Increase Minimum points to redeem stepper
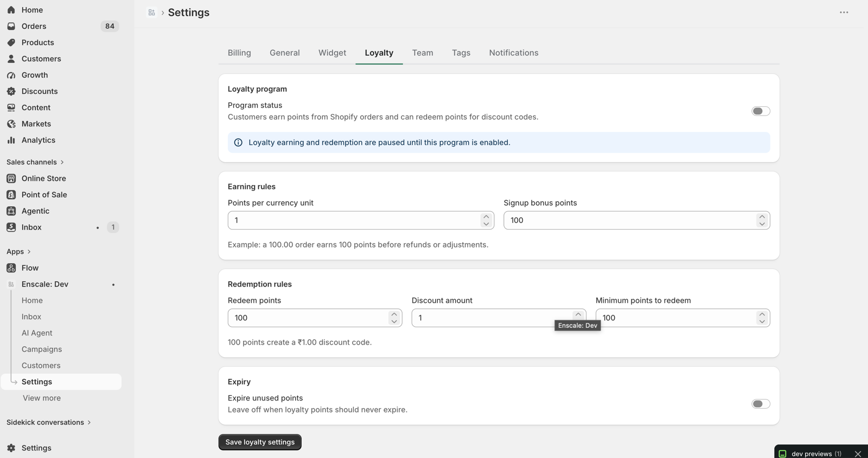Viewport: 868px width, 458px height. click(762, 314)
